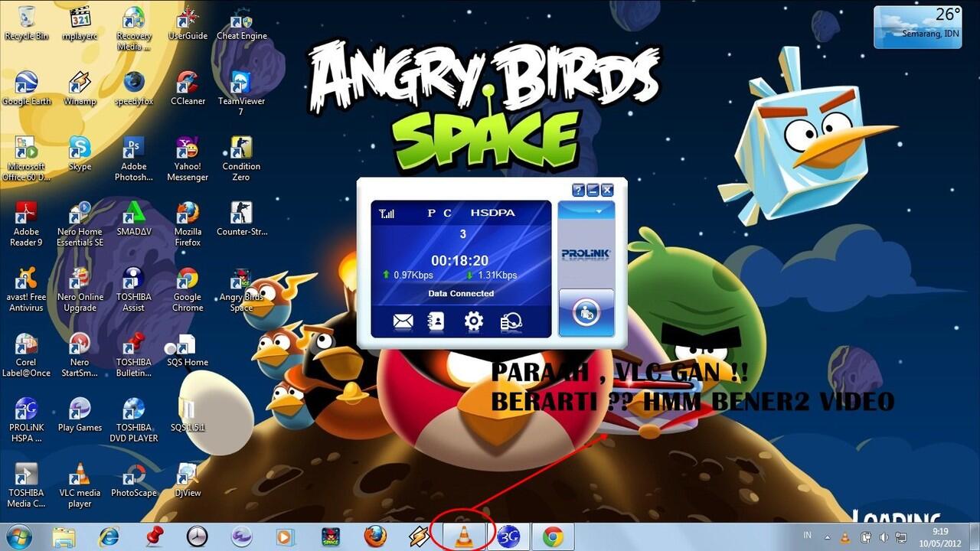Screen dimensions: 980x551
Task: Select the Mozilla Firefox desktop shortcut
Action: [x=188, y=224]
